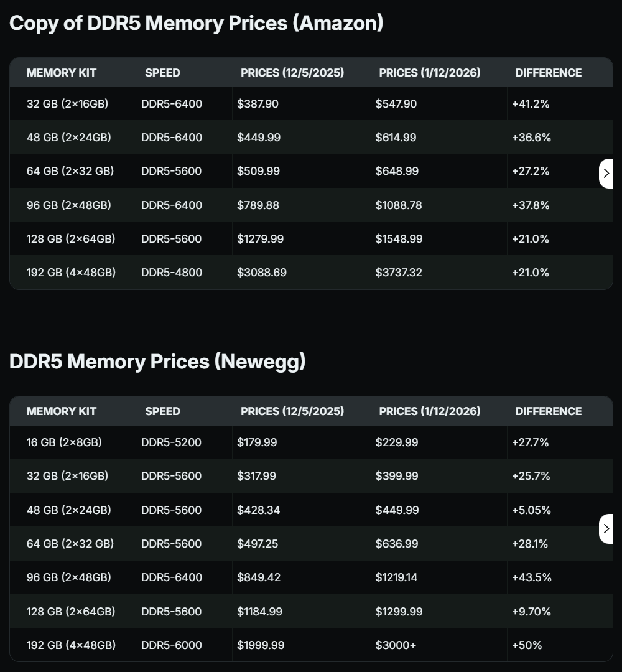Click the $1088.78 price cell
Screen dimensions: 622x672
(x=399, y=205)
